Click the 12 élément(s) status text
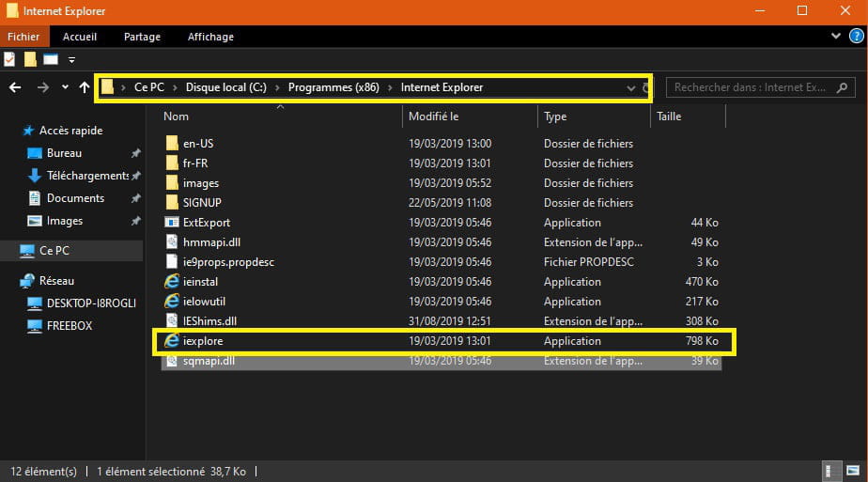868x482 pixels. coord(44,472)
